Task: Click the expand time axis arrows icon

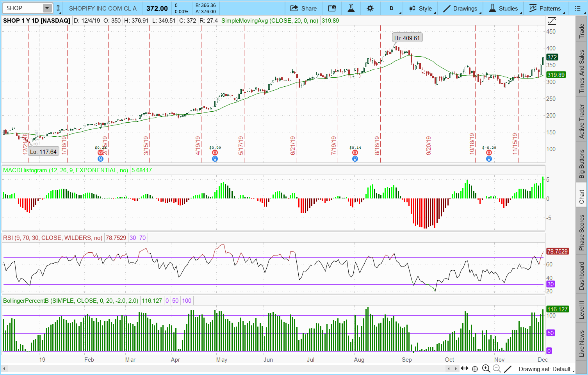Action: point(464,369)
